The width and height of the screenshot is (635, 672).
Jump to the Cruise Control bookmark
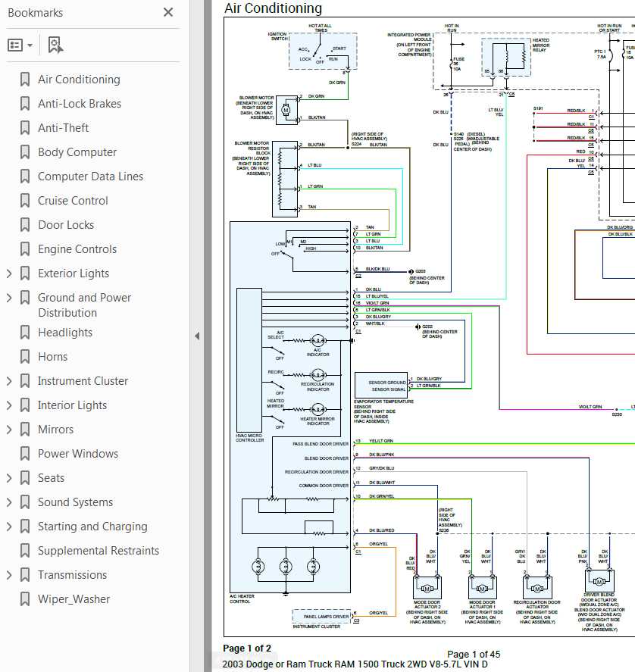pyautogui.click(x=73, y=201)
